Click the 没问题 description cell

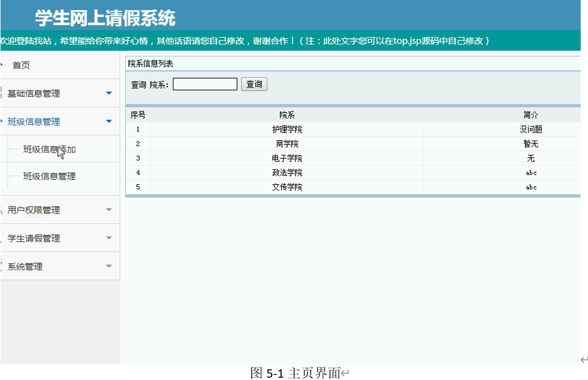click(531, 129)
